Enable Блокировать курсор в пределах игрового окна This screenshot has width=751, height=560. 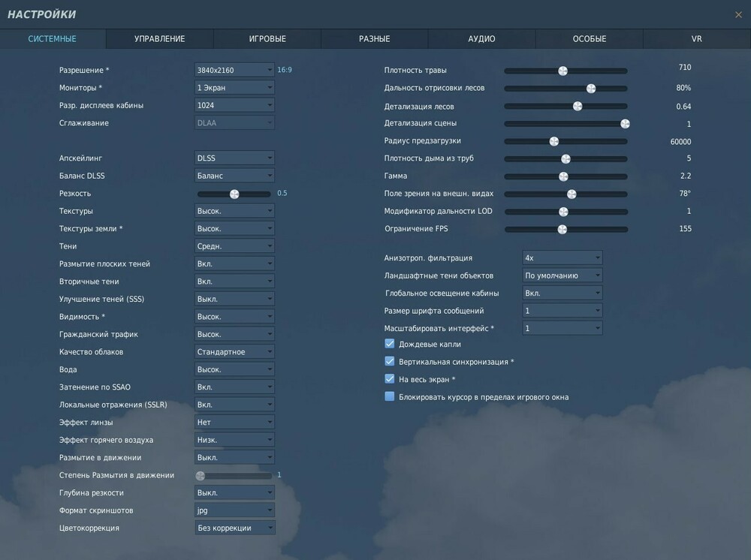click(x=389, y=396)
